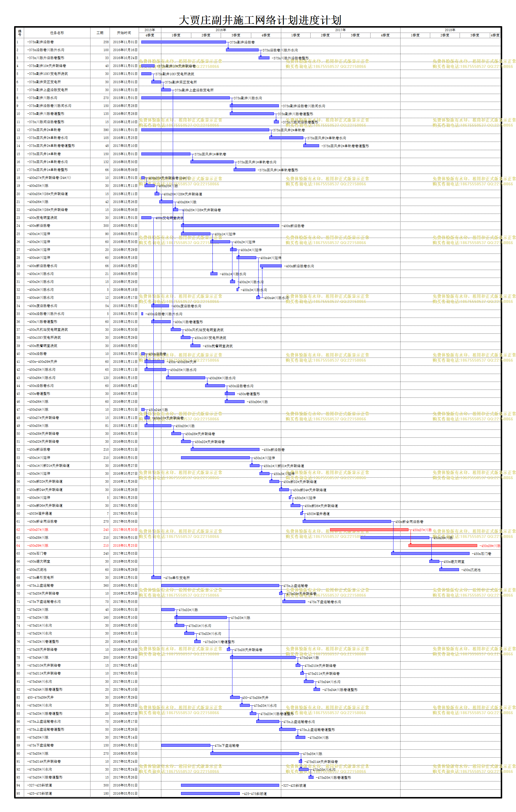Screen dimensions: 516x812
Task: Select the 4季度 header under 2015年
Action: point(150,35)
